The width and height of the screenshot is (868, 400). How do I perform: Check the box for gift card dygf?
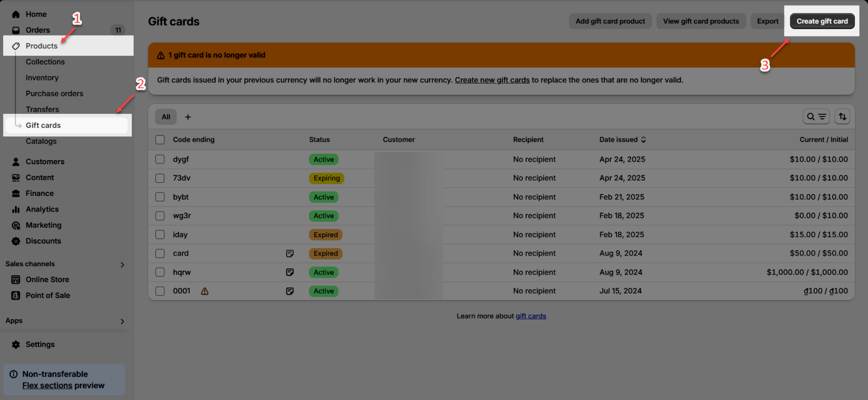point(160,160)
